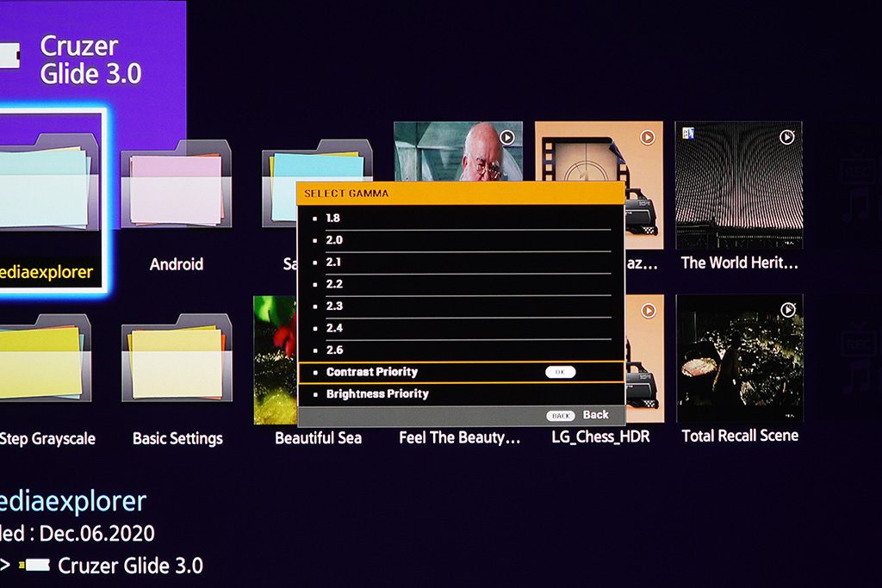This screenshot has width=882, height=588.
Task: Click play icon on World Heritage video
Action: coord(786,137)
